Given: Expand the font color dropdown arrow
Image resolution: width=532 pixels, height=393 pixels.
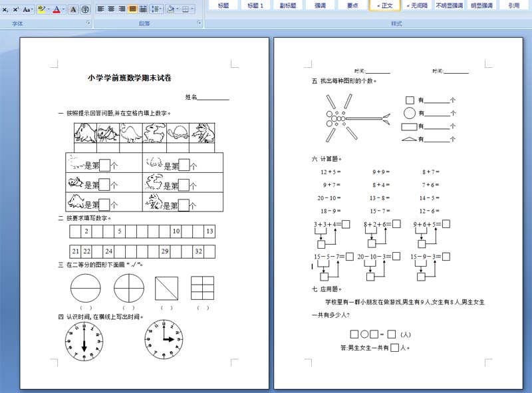Looking at the screenshot, I should (64, 9).
